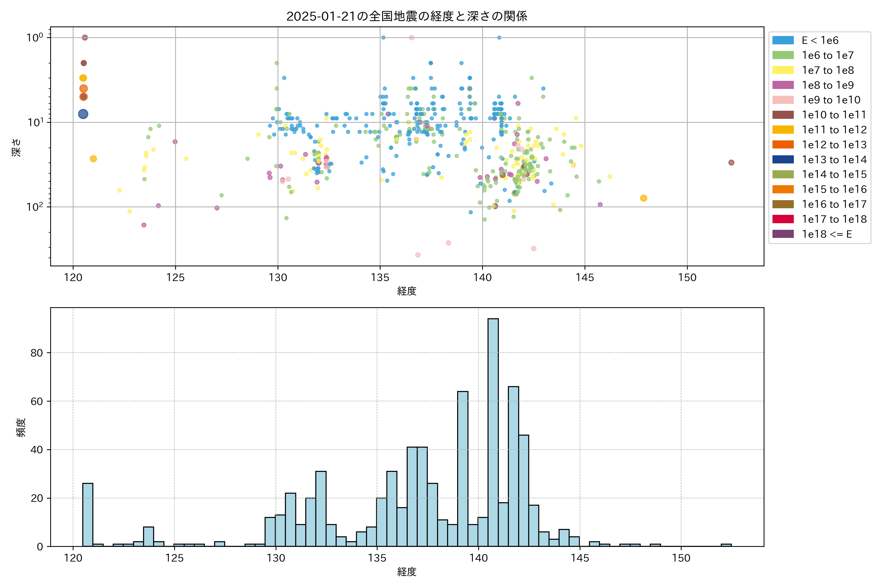Click the yellow 1e7 to 1e8 swatch
The width and height of the screenshot is (882, 588).
pos(783,70)
